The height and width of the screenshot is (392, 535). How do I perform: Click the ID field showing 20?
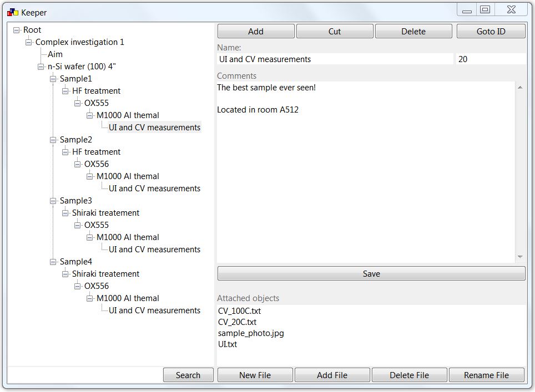coord(491,59)
